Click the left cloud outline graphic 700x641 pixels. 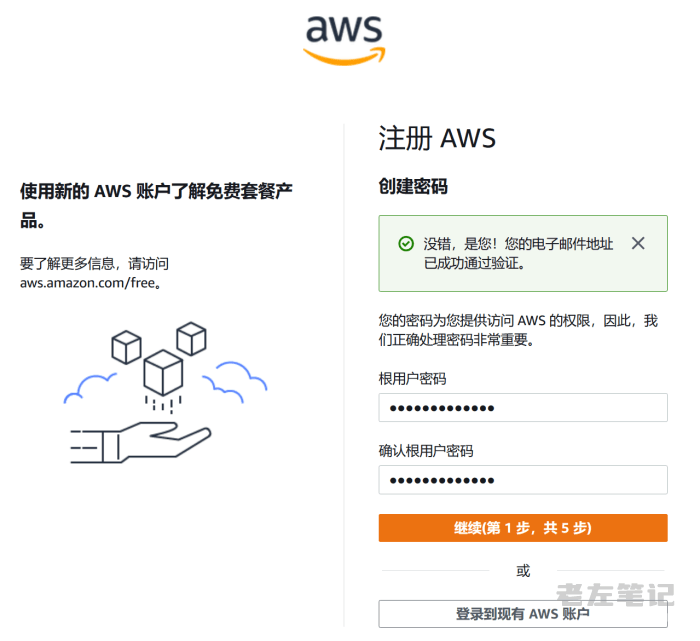[89, 388]
